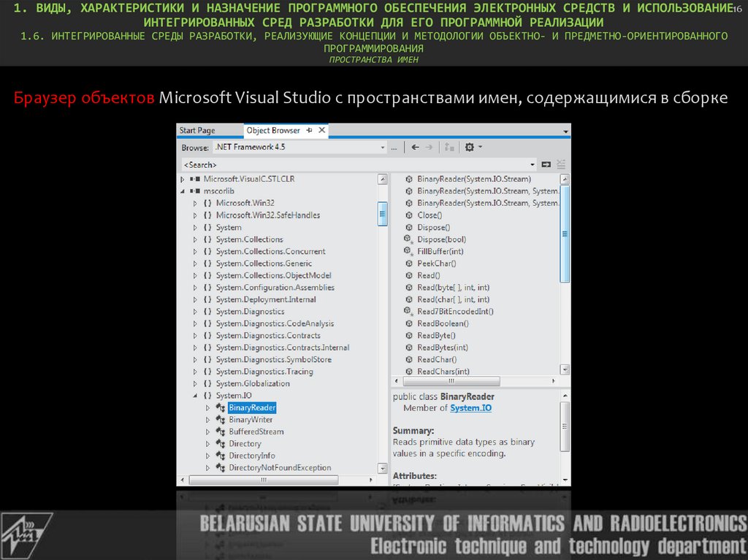Select Microsoft.Win32.SafeHandles namespace
This screenshot has width=748, height=560.
[x=267, y=215]
